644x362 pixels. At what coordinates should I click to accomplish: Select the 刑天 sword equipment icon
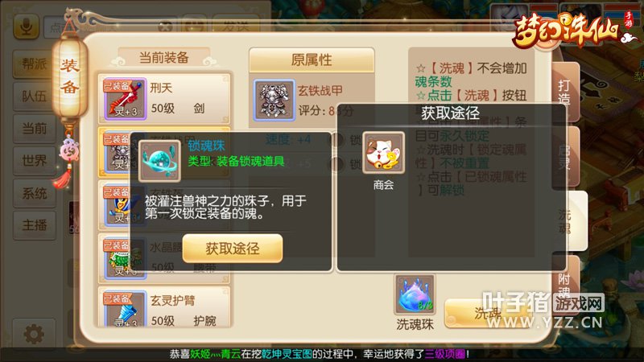(x=125, y=99)
